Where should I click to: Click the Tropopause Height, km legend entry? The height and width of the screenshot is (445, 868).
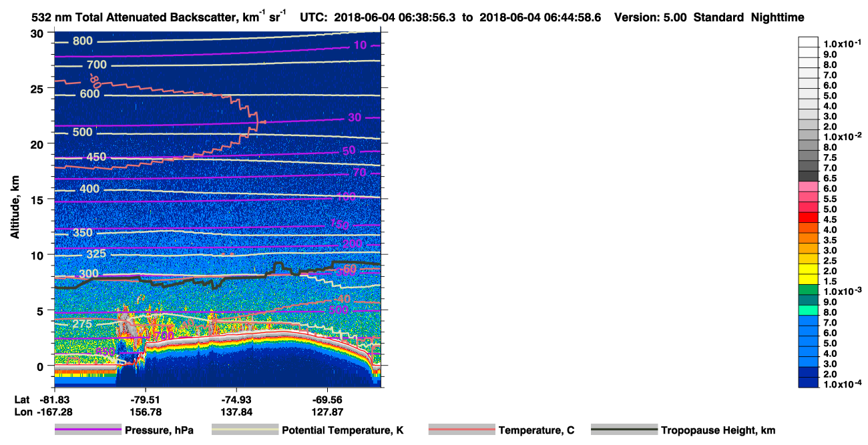[x=684, y=430]
